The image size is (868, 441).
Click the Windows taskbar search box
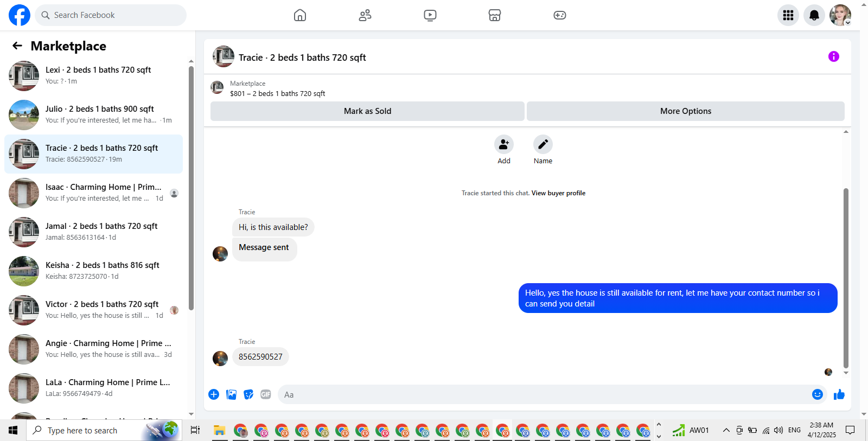(104, 430)
